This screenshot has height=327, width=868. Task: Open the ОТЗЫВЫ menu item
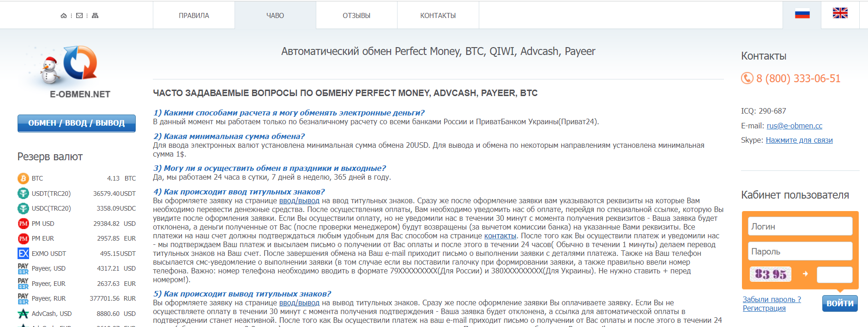pos(356,16)
